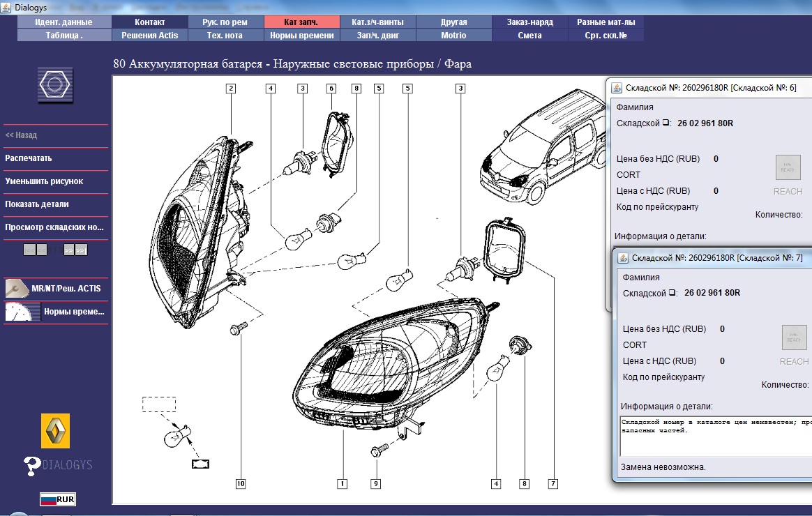Click the Замена невозможна. status text
Screen dimensions: 812x516
pyautogui.click(x=663, y=466)
